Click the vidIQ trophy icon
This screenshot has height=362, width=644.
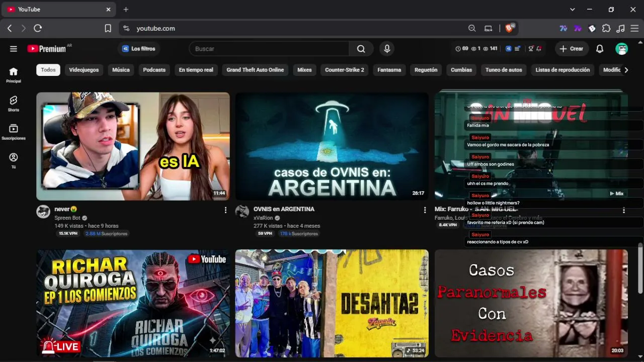pos(531,49)
